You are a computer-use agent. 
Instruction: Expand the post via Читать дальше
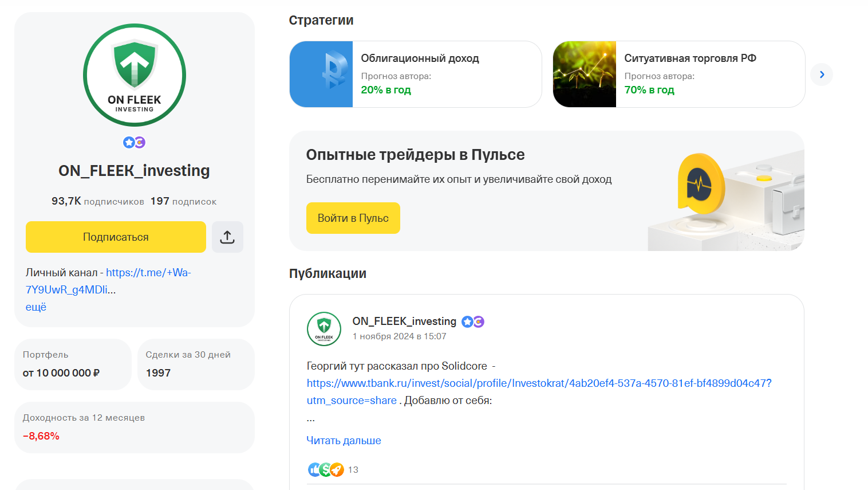click(344, 440)
